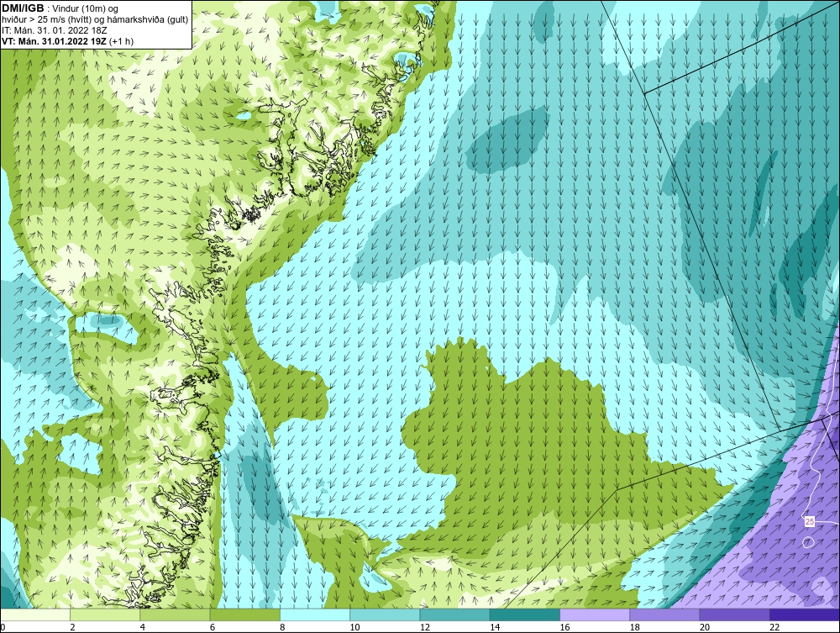Click the 18–20 m/s purple legend swatch
Viewport: 840px width, 633px height.
(664, 615)
